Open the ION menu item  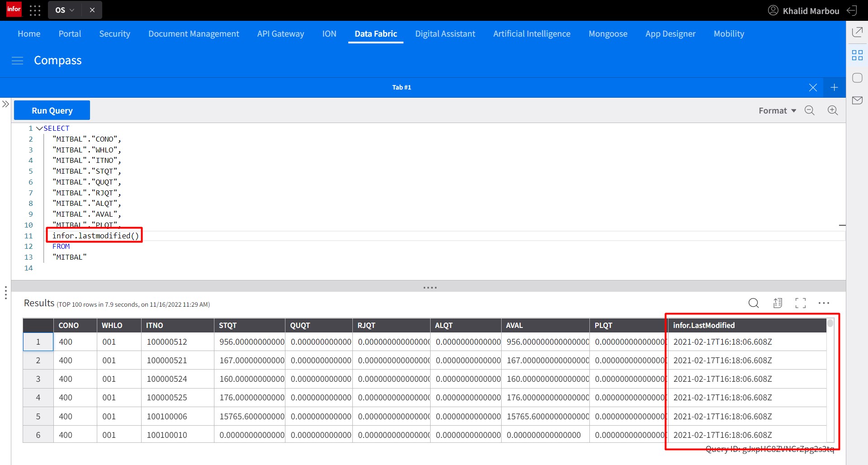coord(329,33)
